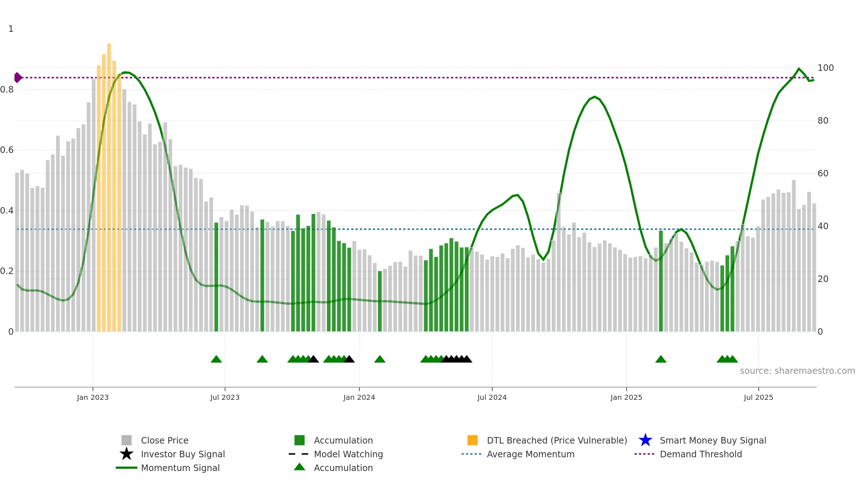The width and height of the screenshot is (868, 488).
Task: Click the Jul 2024 axis tick label
Action: 492,398
